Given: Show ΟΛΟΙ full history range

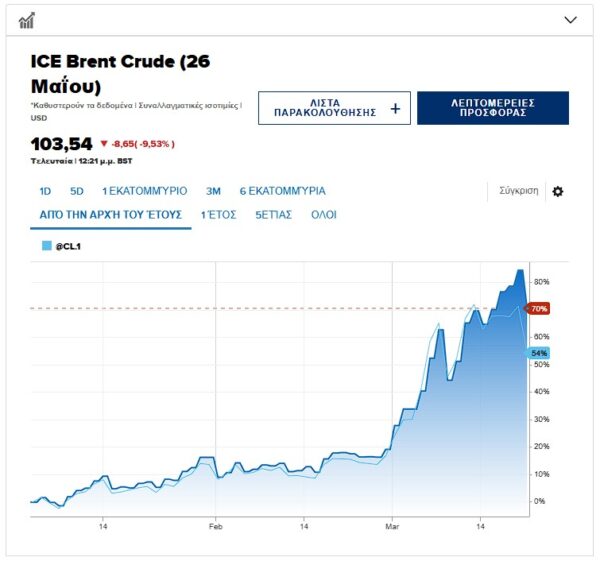Looking at the screenshot, I should (x=324, y=215).
